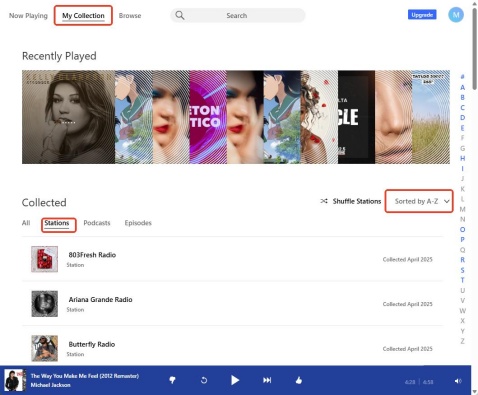Play the paused Michael Jackson song
The height and width of the screenshot is (395, 478).
(235, 380)
